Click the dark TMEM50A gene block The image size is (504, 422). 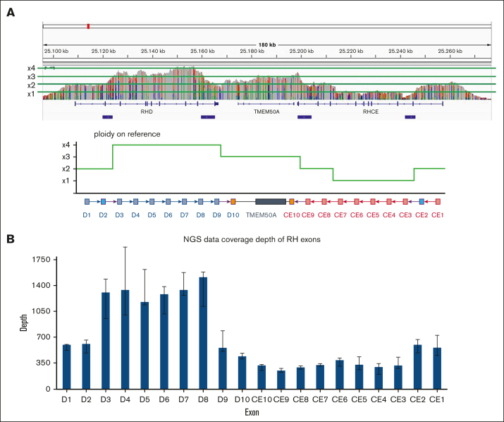[x=271, y=202]
